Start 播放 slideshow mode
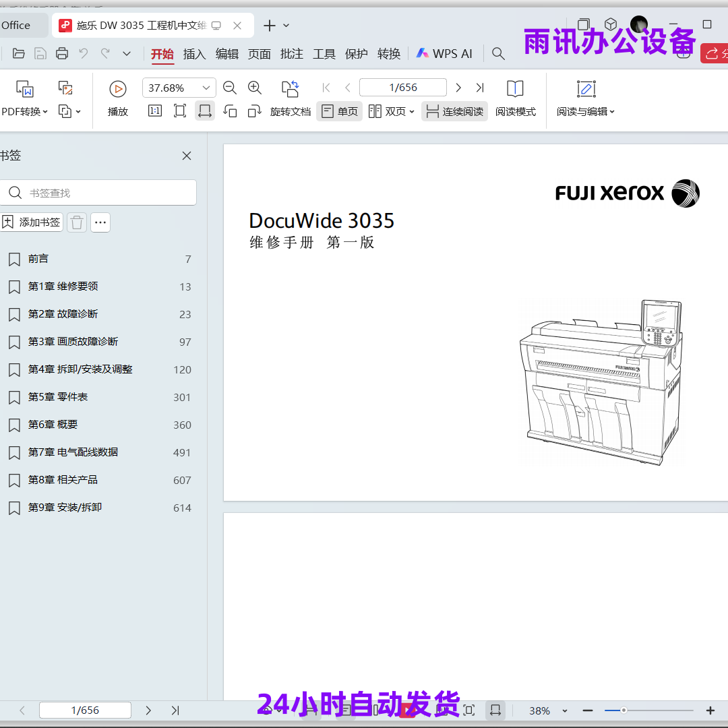Image resolution: width=728 pixels, height=728 pixels. point(118,98)
